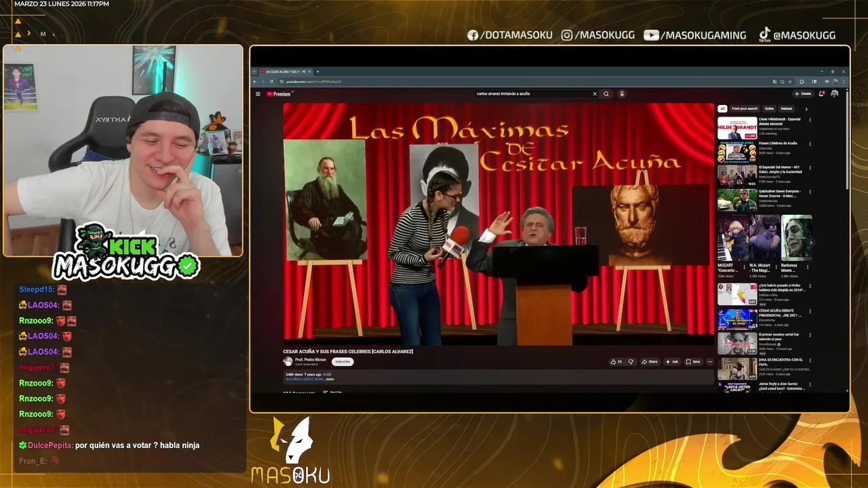Open the YouTube hamburger guide menu

258,94
